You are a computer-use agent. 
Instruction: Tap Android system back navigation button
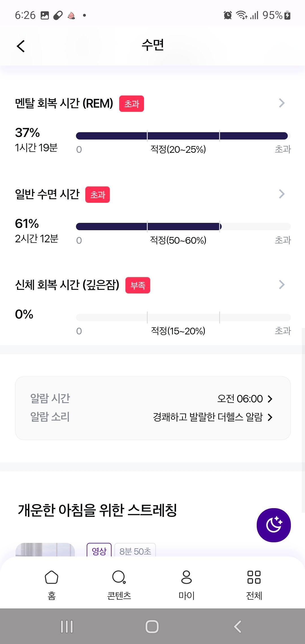pos(238,626)
